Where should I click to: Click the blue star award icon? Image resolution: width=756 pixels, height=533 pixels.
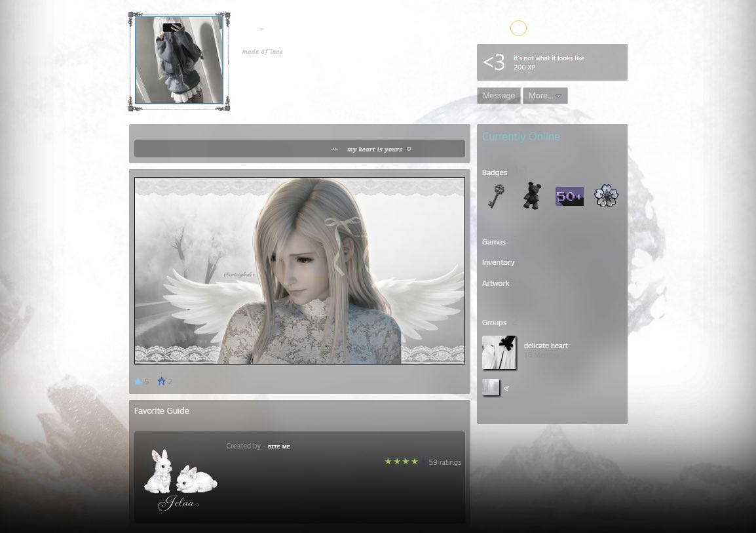point(162,382)
